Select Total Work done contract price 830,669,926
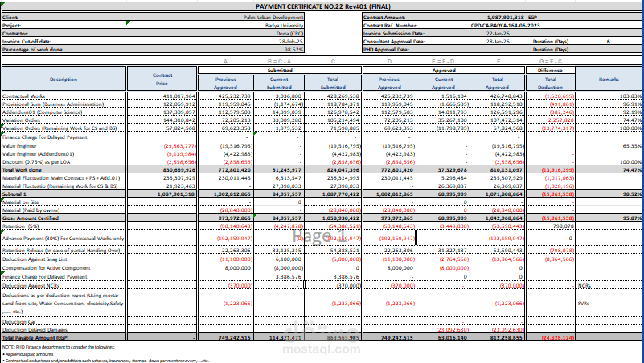 [178, 169]
